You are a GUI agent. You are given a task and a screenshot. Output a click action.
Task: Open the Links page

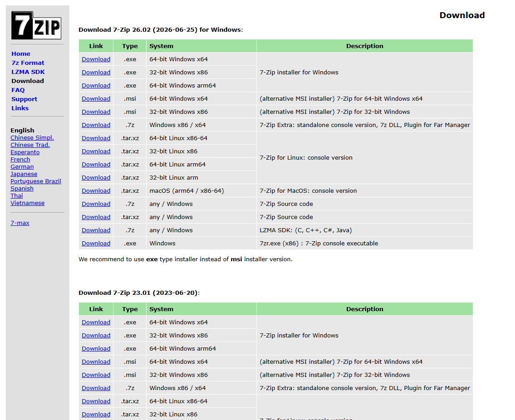pos(20,107)
